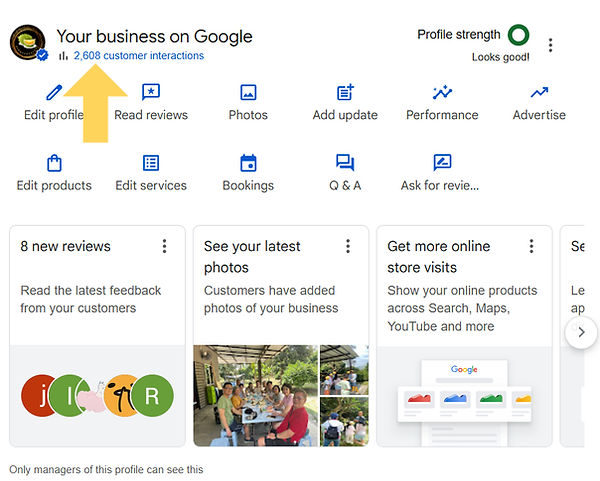Click 'Customers have added photos of your business'
The height and width of the screenshot is (481, 600).
(x=271, y=299)
